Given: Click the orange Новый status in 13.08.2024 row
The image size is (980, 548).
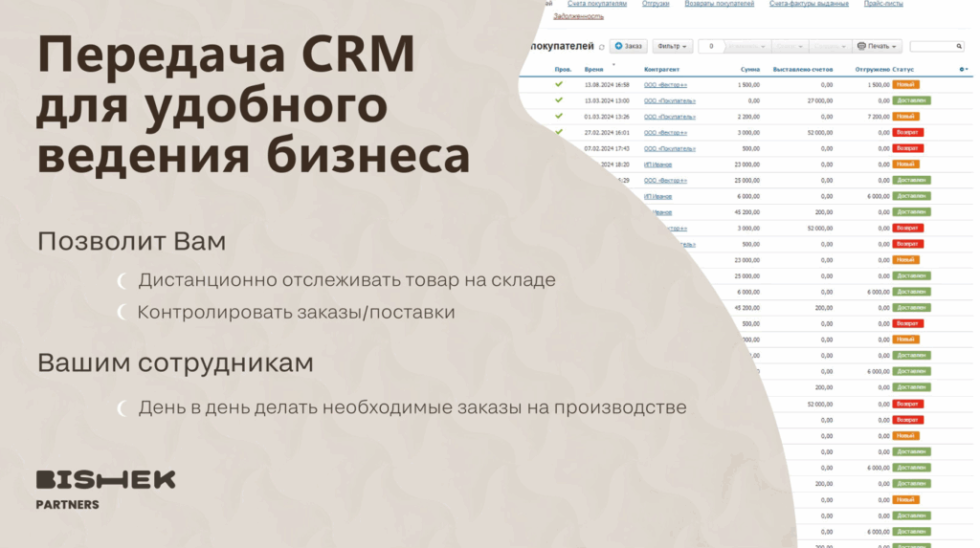Looking at the screenshot, I should coord(905,84).
